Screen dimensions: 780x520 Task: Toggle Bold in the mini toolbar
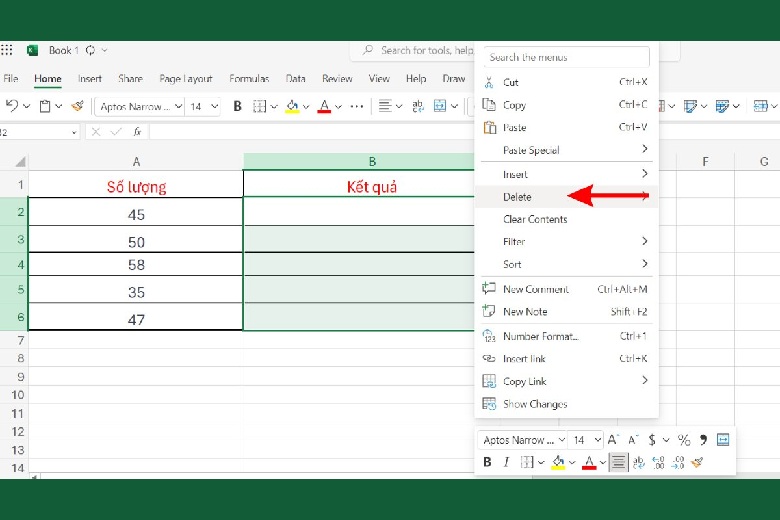pos(488,462)
